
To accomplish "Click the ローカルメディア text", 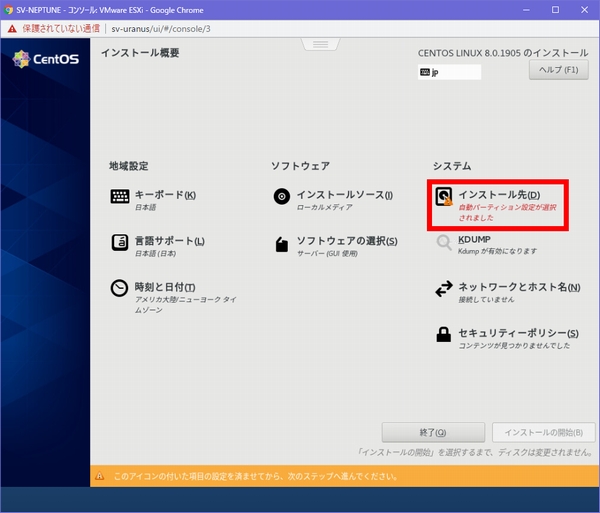I will 324,207.
